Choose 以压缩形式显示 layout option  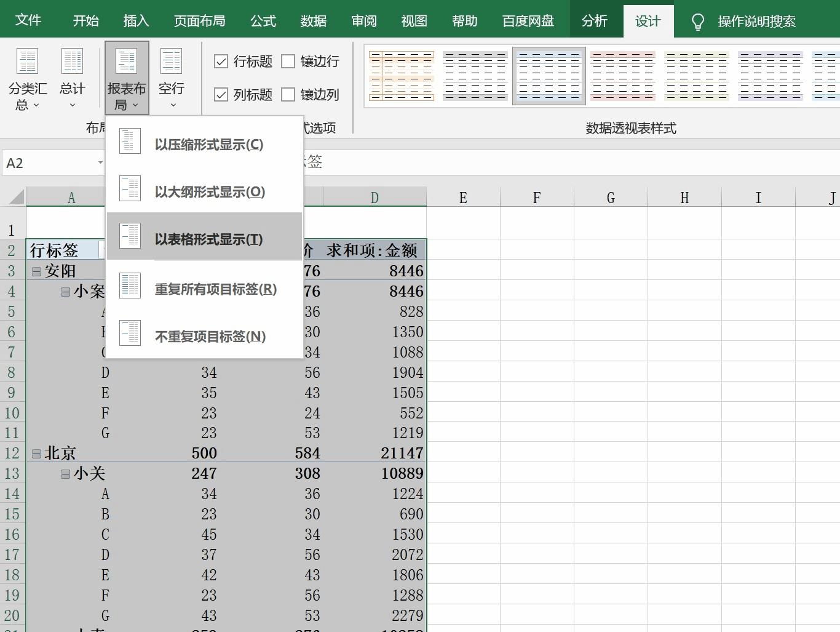tap(207, 145)
